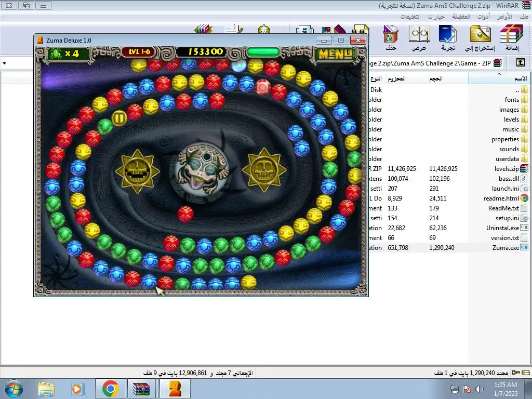Switch to WinRAR on the taskbar
Image resolution: width=532 pixels, height=399 pixels.
[x=141, y=389]
